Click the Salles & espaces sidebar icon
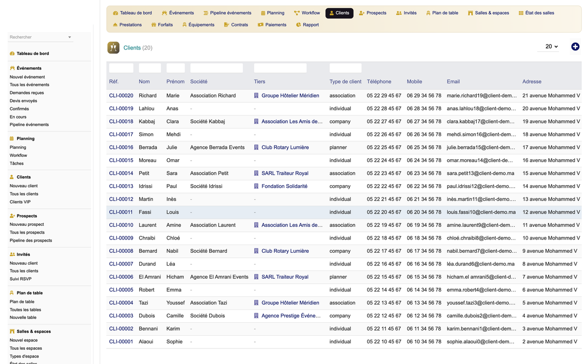 (x=12, y=332)
